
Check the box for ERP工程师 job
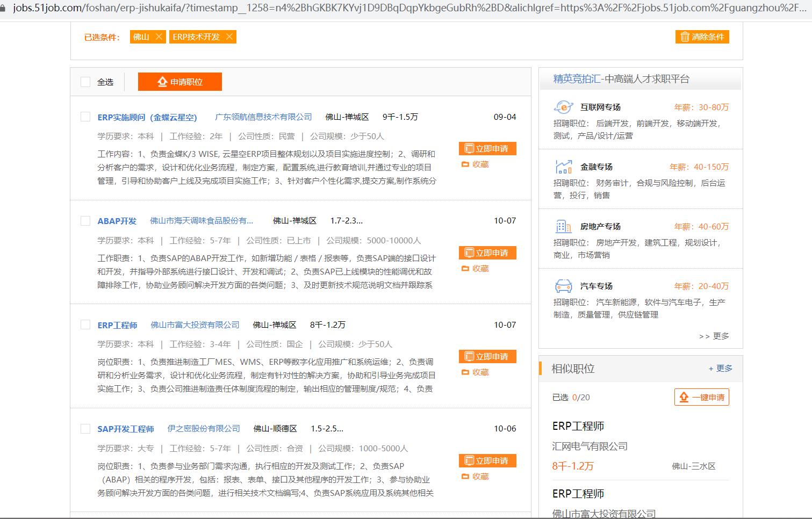[x=85, y=325]
